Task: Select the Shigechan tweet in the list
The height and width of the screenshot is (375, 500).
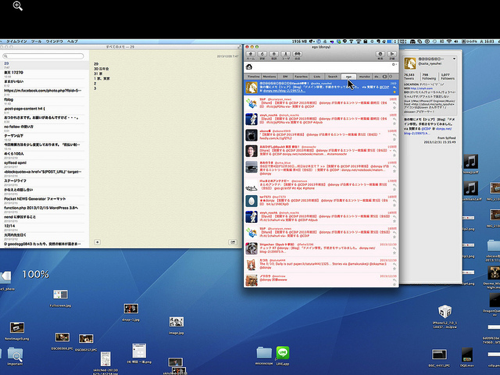Action: [x=321, y=248]
